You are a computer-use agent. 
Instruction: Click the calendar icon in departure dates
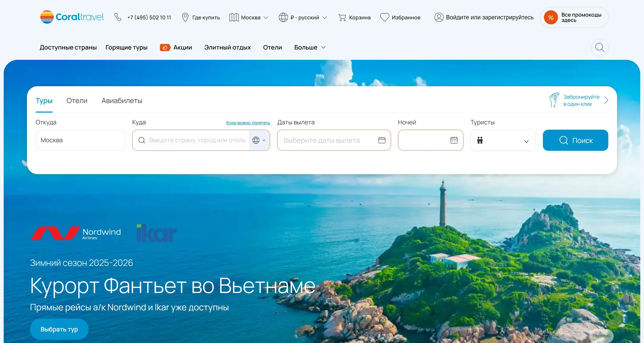pyautogui.click(x=382, y=140)
